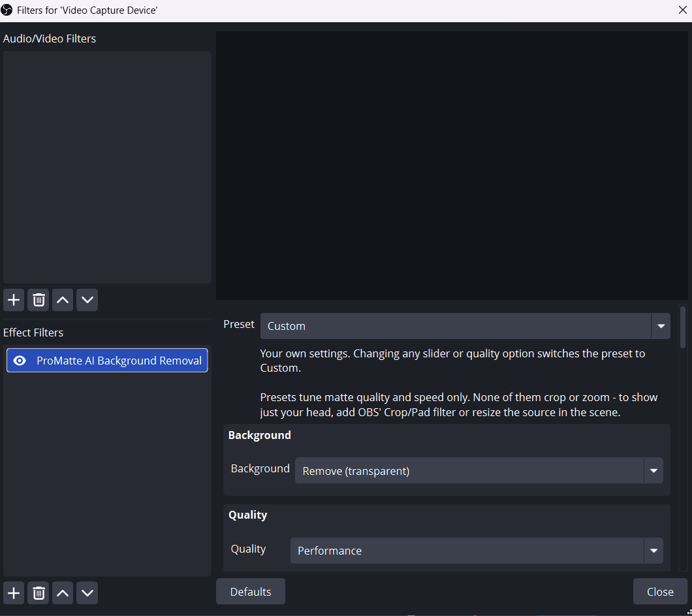Viewport: 692px width, 616px height.
Task: Click the Defaults button
Action: (x=251, y=591)
